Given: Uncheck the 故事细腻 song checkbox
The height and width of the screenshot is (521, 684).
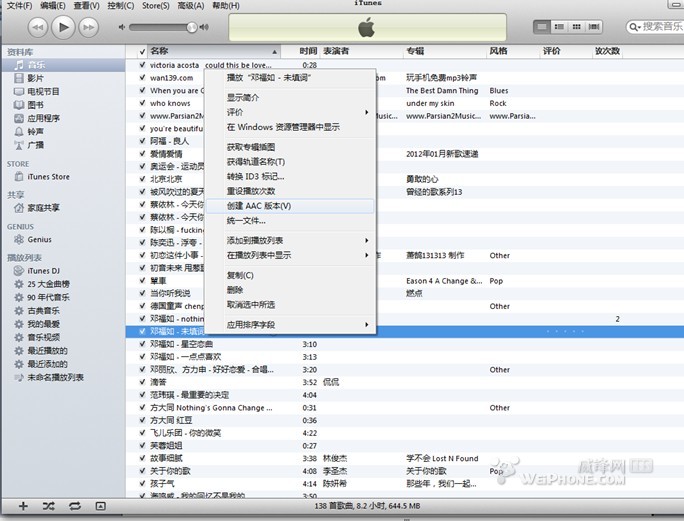Looking at the screenshot, I should [142, 458].
